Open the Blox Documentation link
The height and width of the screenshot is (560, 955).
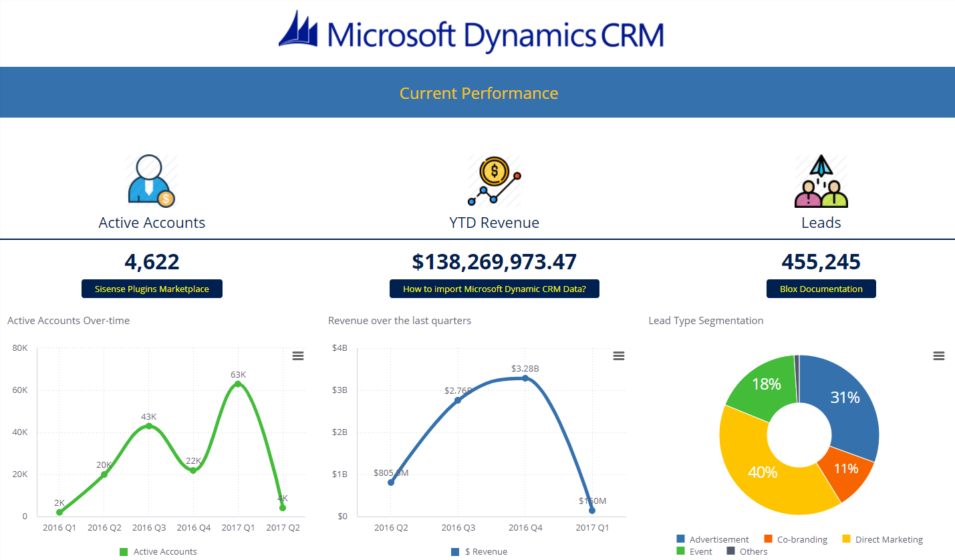click(821, 289)
